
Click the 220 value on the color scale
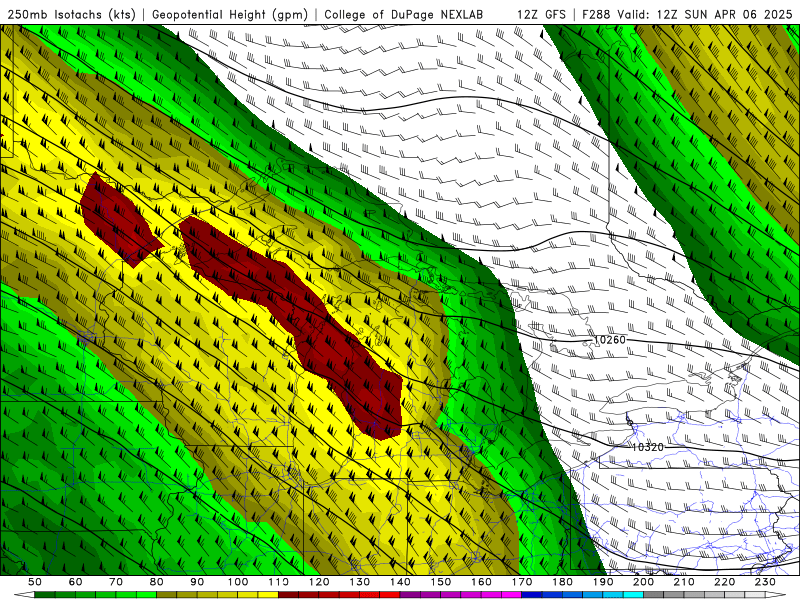point(725,582)
